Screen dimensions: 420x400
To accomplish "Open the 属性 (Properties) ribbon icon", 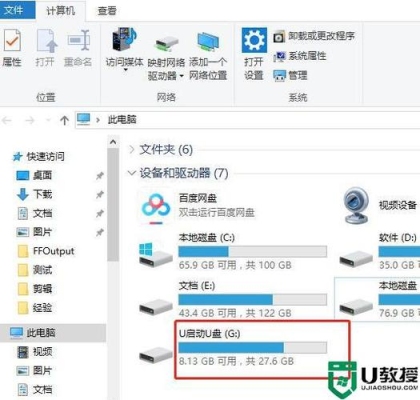I will (12, 41).
